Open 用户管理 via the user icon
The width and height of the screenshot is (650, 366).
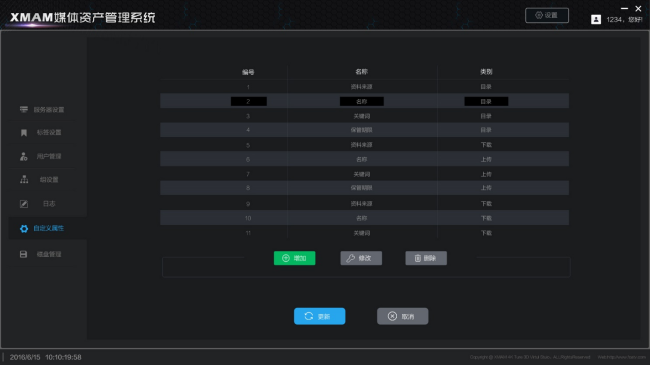(24, 156)
